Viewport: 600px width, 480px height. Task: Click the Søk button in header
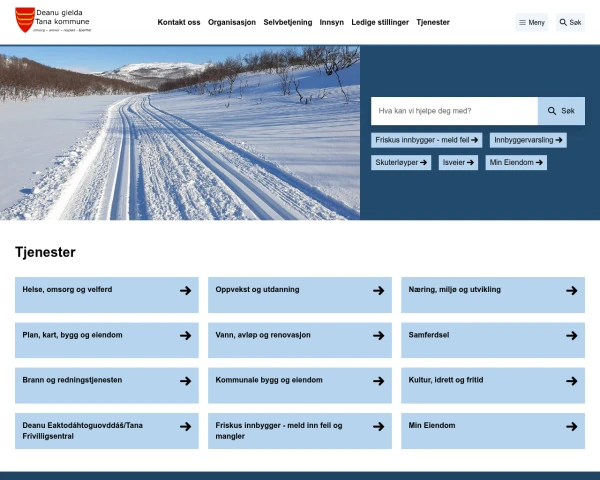click(x=570, y=22)
